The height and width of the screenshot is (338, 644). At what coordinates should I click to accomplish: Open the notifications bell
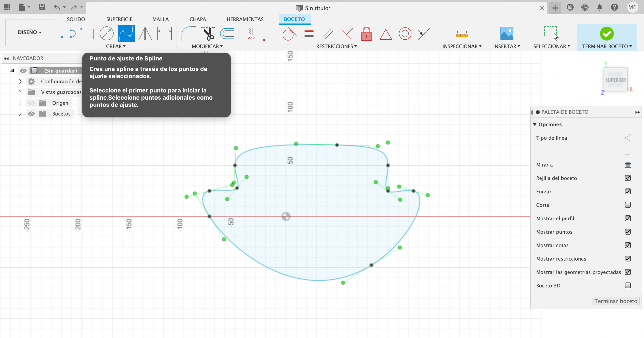click(x=600, y=7)
